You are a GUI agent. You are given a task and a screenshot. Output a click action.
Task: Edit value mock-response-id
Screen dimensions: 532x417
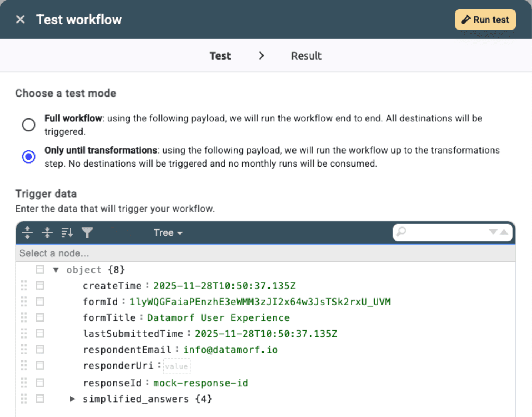[201, 383]
